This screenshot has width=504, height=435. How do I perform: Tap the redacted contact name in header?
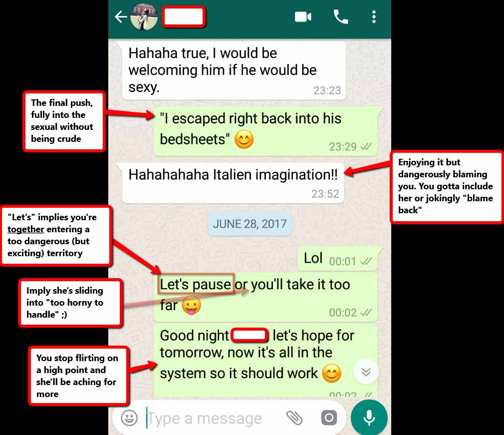click(x=184, y=17)
